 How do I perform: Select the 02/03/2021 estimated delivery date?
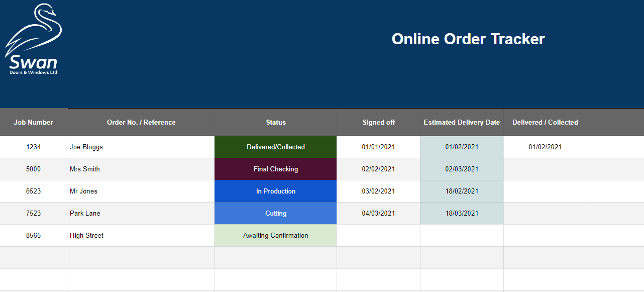click(x=462, y=169)
